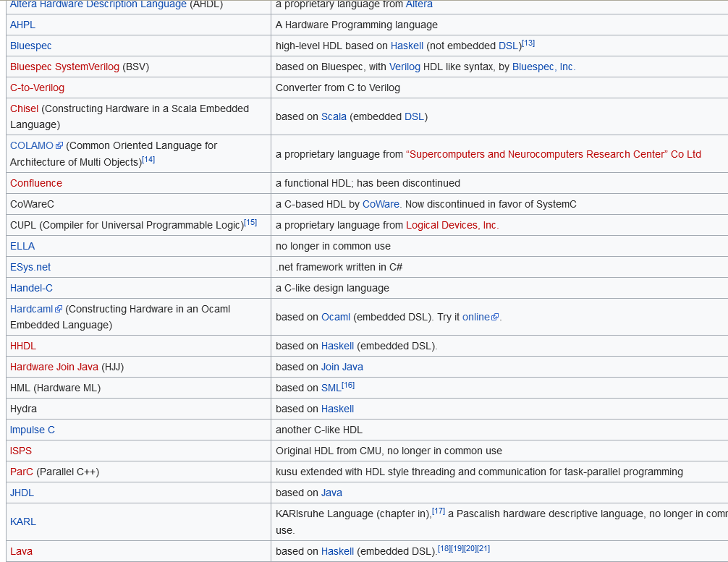Click the 'online' link to try Hardcaml
This screenshot has height=562, width=728.
pos(476,317)
